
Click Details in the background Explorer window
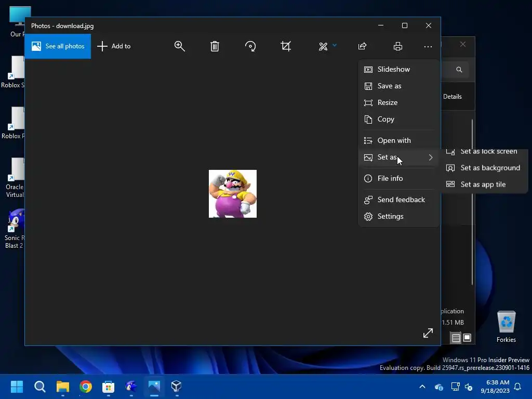tap(453, 97)
